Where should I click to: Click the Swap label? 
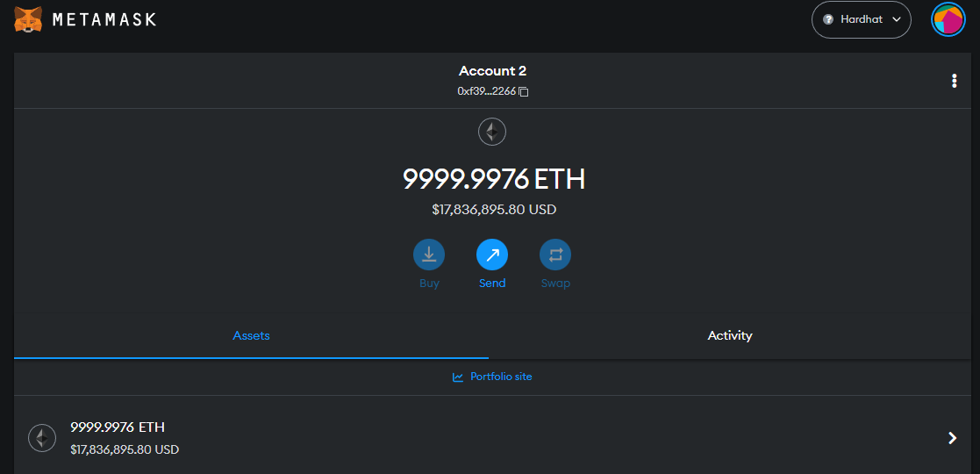tap(555, 284)
